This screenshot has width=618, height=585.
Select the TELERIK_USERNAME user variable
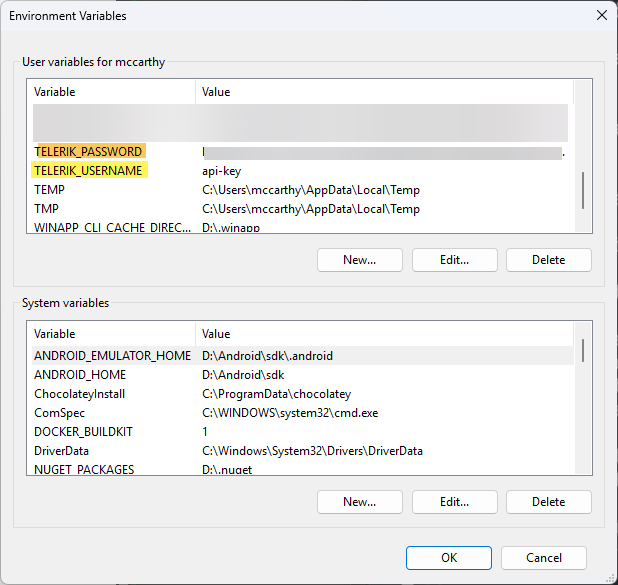pyautogui.click(x=89, y=171)
